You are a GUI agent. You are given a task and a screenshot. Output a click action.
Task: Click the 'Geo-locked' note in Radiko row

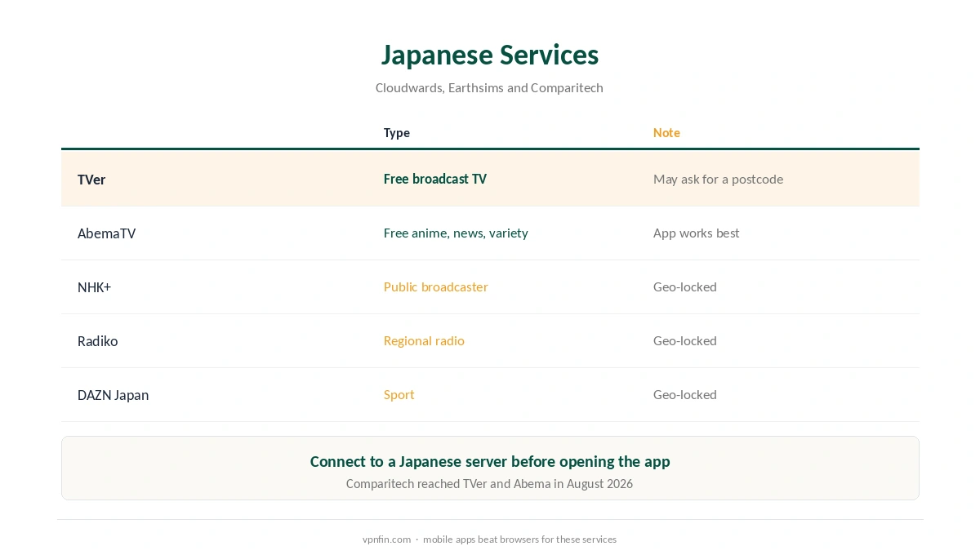685,340
